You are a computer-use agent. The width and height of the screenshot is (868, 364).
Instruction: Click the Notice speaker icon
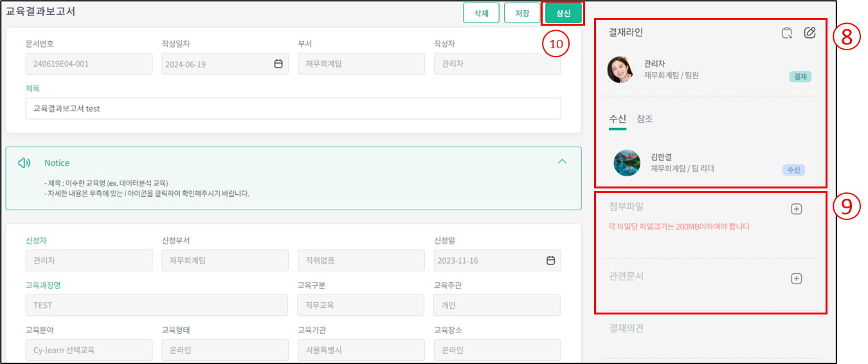[24, 163]
